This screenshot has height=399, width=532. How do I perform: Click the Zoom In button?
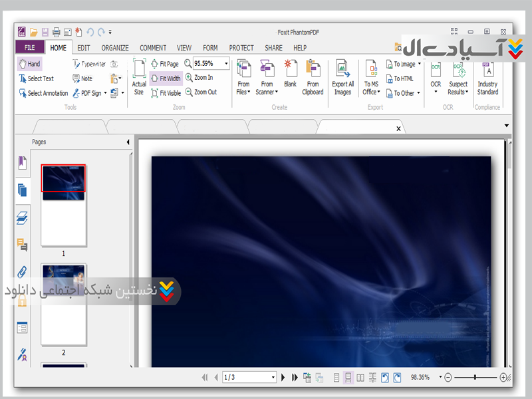[199, 78]
